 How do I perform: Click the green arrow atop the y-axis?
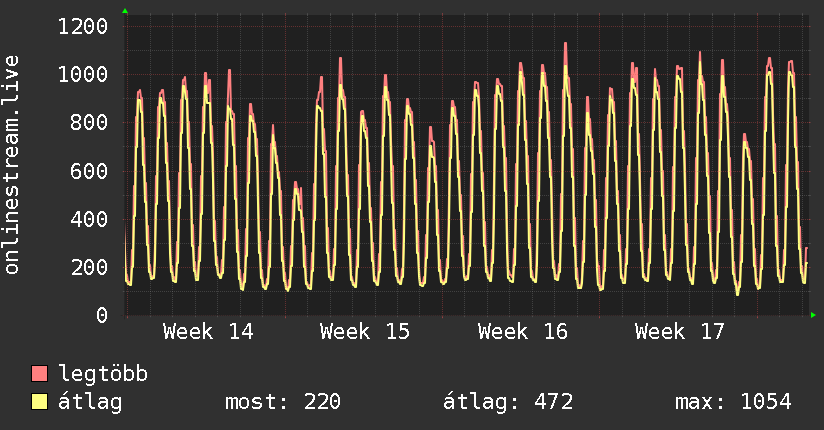point(125,11)
